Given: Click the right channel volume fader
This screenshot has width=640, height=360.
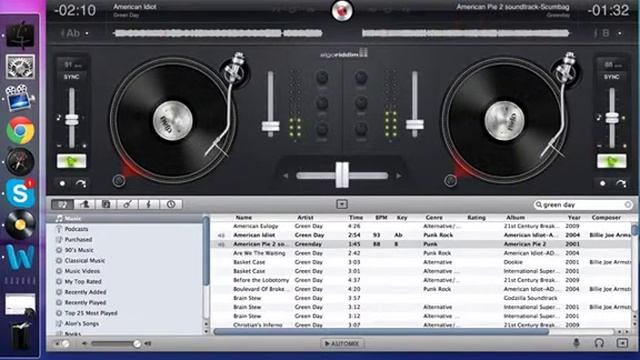Looking at the screenshot, I should pyautogui.click(x=415, y=125).
